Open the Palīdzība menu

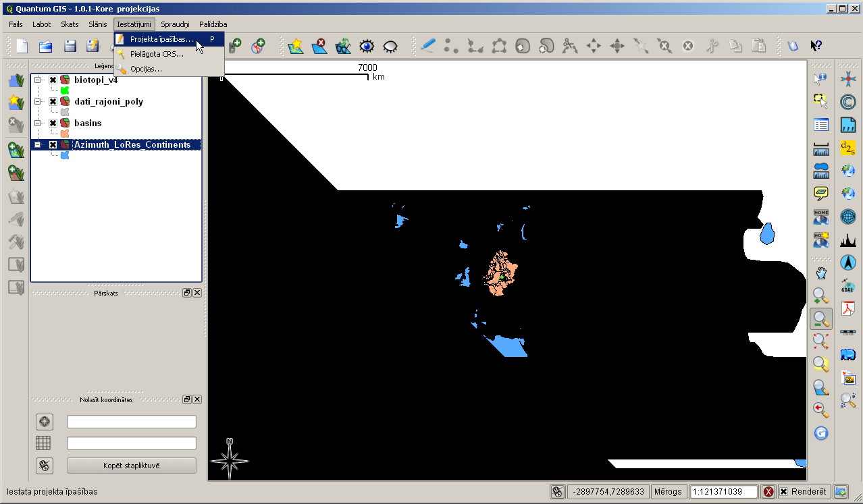pyautogui.click(x=213, y=24)
